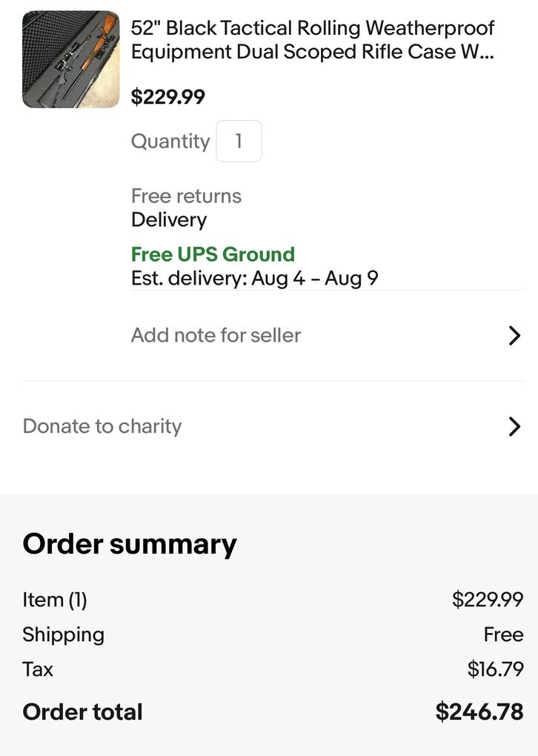The image size is (538, 756).
Task: Click the Item (1) row label
Action: pos(55,600)
